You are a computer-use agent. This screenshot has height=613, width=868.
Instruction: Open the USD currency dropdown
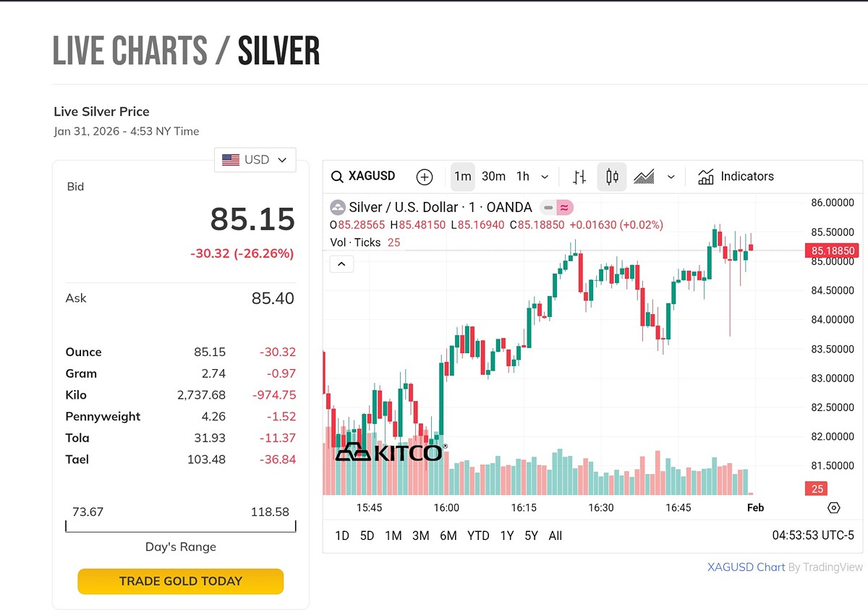point(255,160)
